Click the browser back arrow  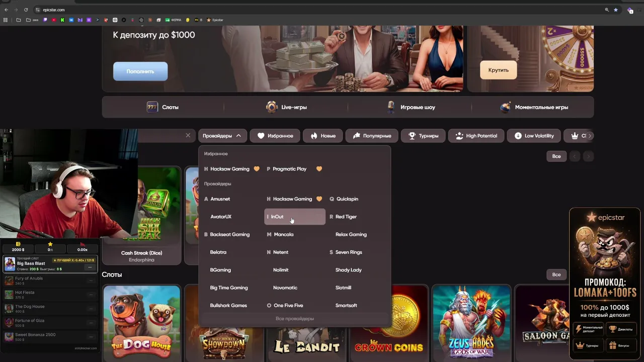(x=6, y=10)
